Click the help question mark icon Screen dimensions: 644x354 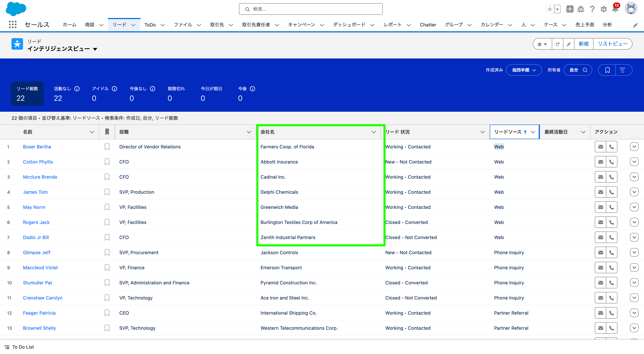pos(592,9)
